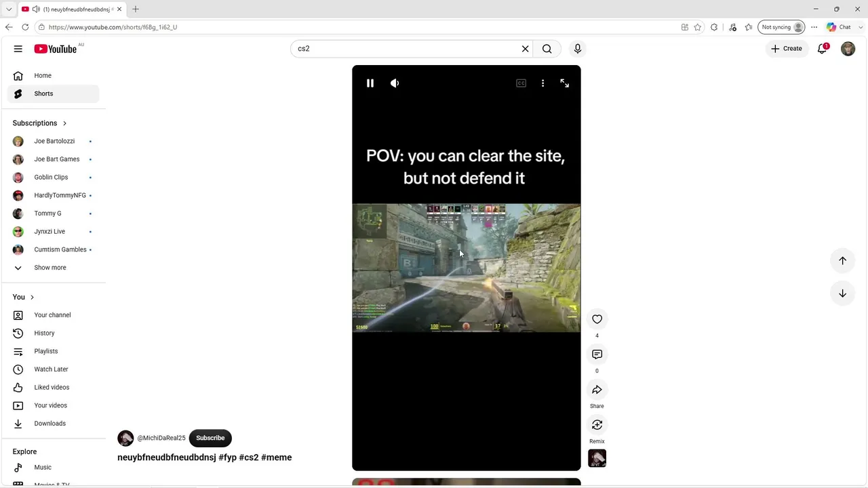Screen dimensions: 868x488
Task: Subscribe to @MichiDaReal25
Action: click(x=210, y=438)
